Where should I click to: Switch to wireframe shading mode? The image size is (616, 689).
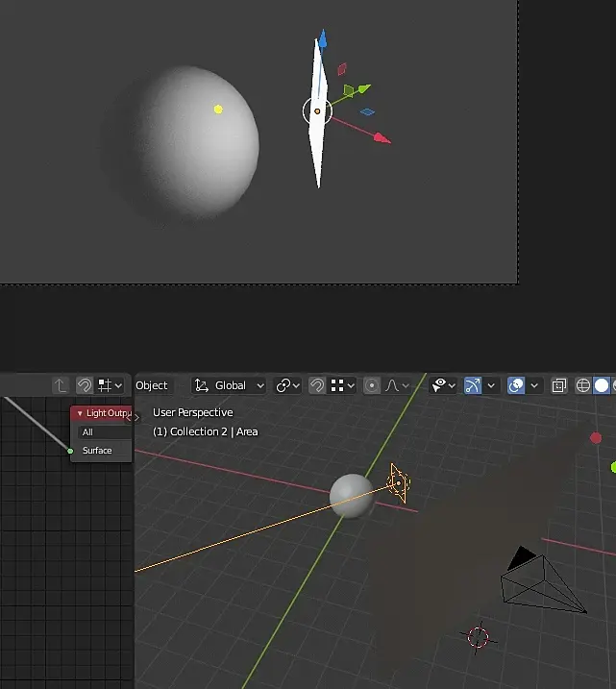(x=583, y=385)
